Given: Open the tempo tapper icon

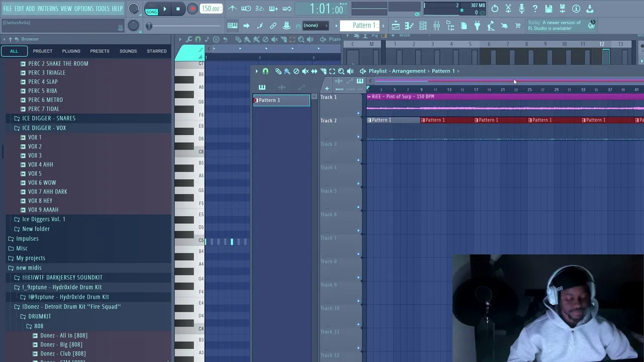Looking at the screenshot, I should coord(491,26).
